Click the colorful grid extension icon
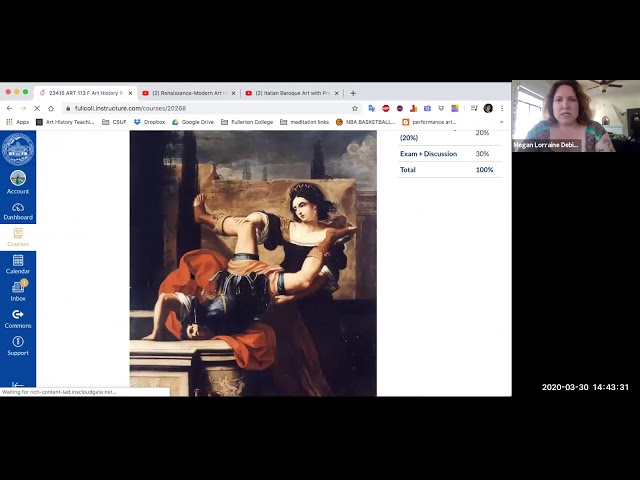The width and height of the screenshot is (640, 480). coord(455,108)
